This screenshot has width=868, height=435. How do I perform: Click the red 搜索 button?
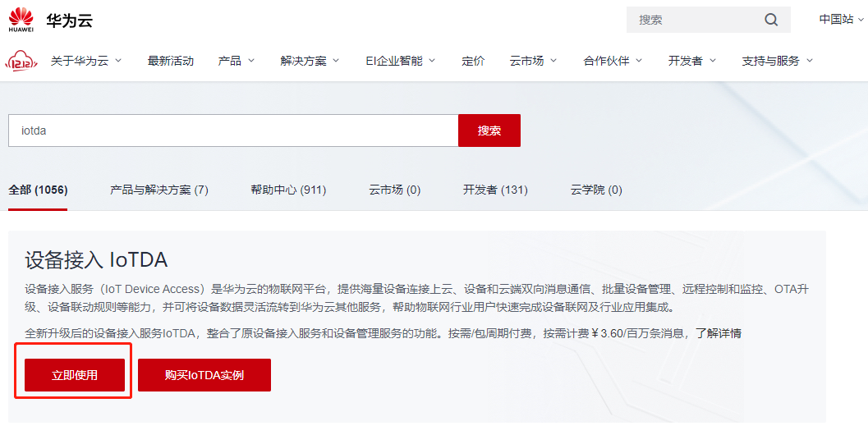pyautogui.click(x=489, y=130)
